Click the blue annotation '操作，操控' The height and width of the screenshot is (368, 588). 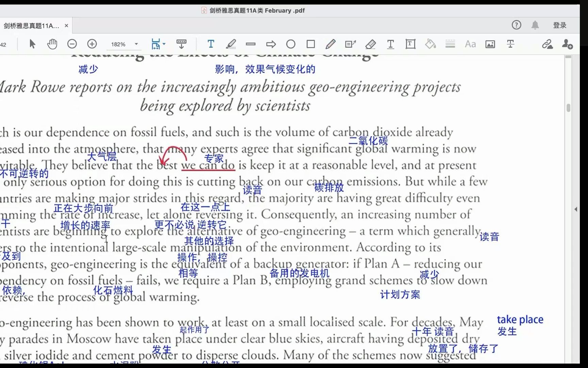pyautogui.click(x=202, y=257)
